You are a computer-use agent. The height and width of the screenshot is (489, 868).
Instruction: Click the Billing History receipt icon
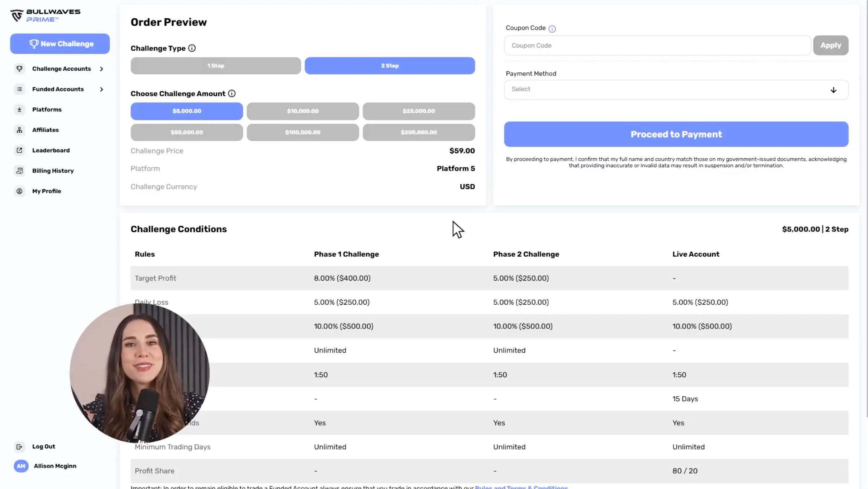pyautogui.click(x=19, y=171)
